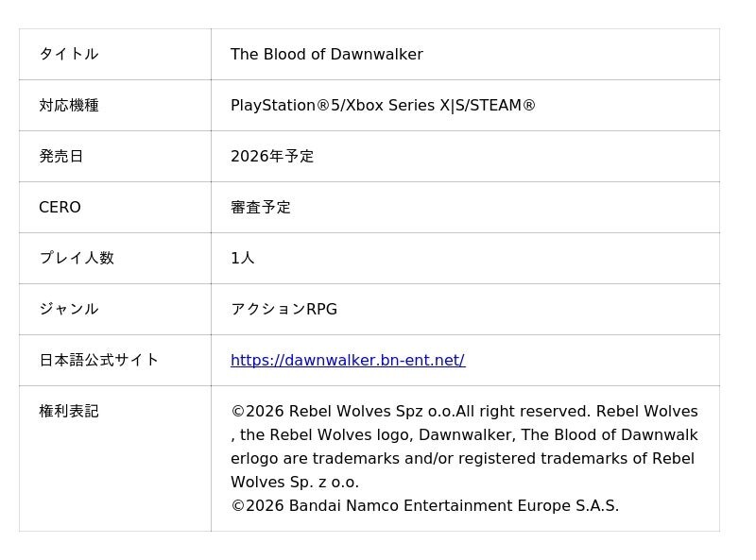
Task: Open the dawnwalker.bn-ent.net official site link
Action: [347, 360]
